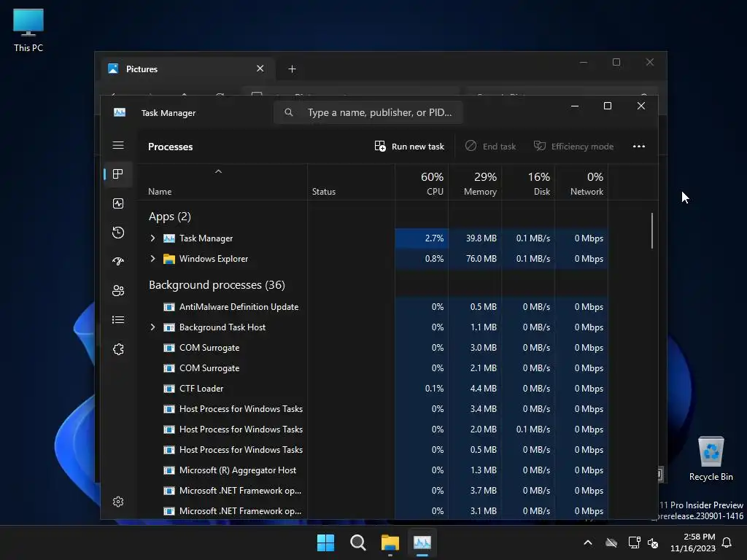Add a new tab in File Explorer
The height and width of the screenshot is (560, 747).
[x=292, y=69]
